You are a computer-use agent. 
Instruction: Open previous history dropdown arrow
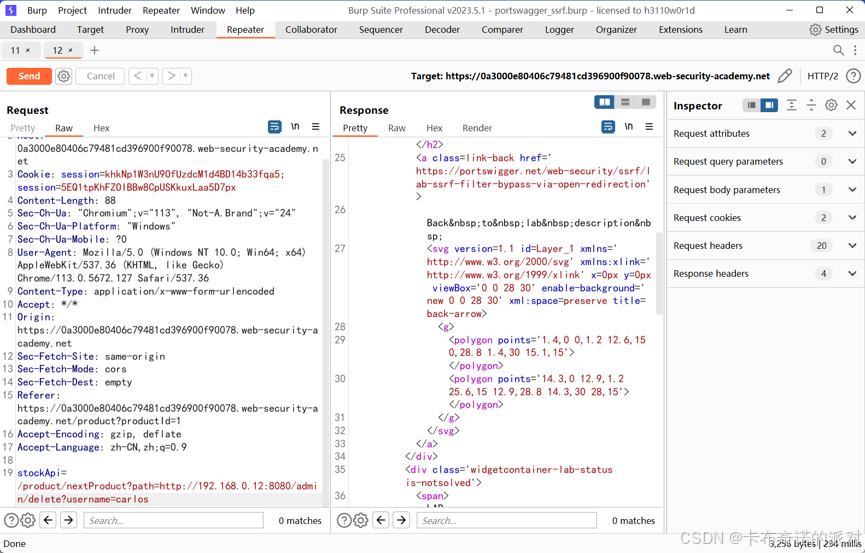click(x=152, y=76)
